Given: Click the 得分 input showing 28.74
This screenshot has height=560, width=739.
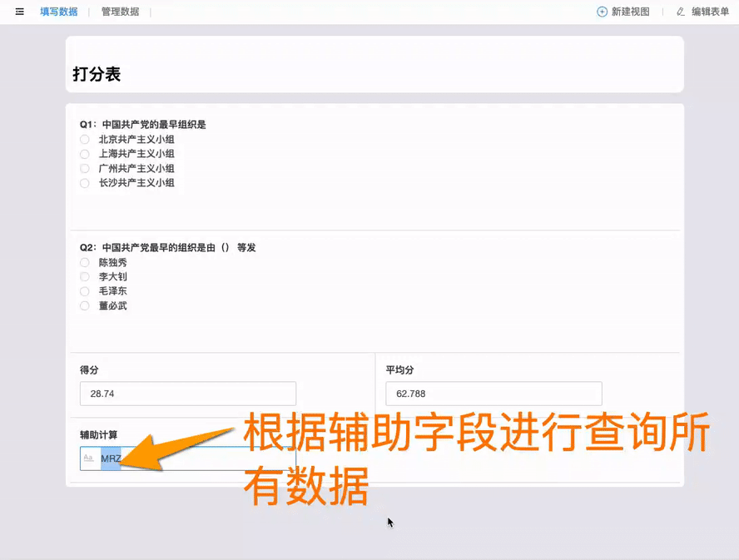Looking at the screenshot, I should (x=187, y=393).
